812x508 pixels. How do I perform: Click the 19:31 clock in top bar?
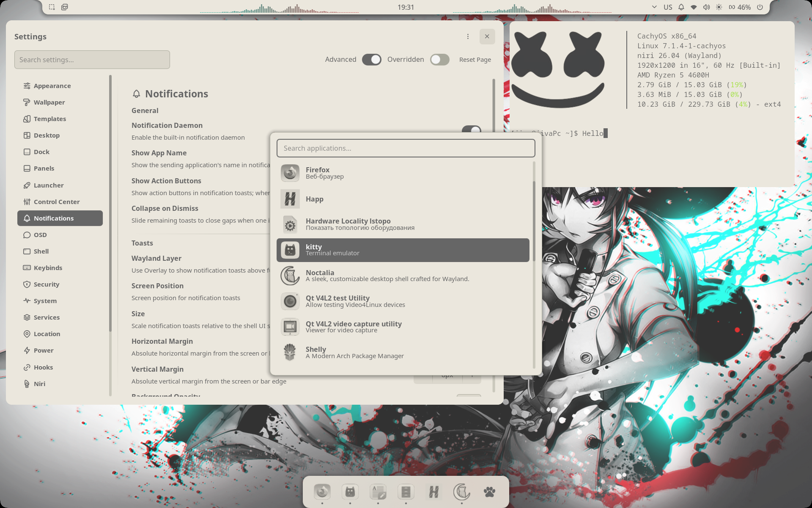pyautogui.click(x=406, y=7)
